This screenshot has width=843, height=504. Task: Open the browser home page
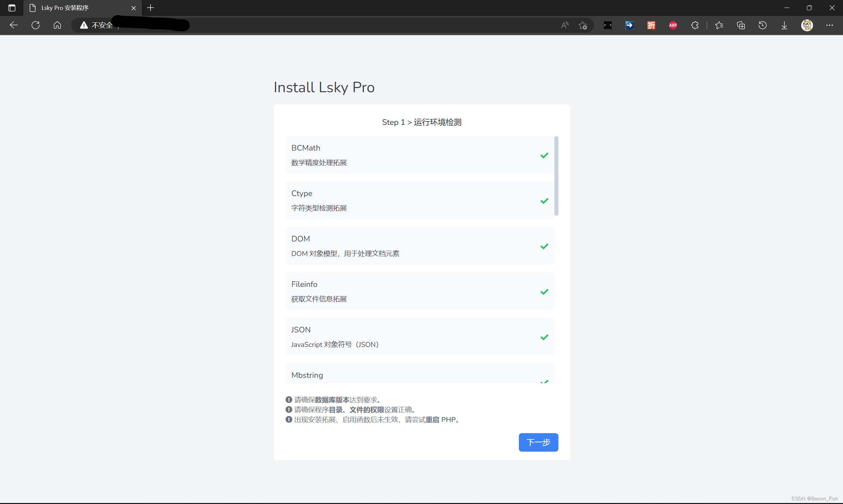57,25
